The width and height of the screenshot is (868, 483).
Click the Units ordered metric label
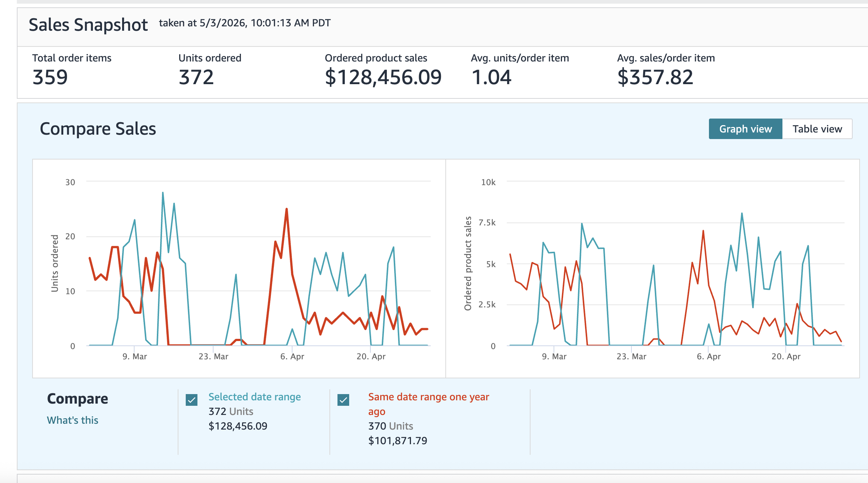(210, 58)
